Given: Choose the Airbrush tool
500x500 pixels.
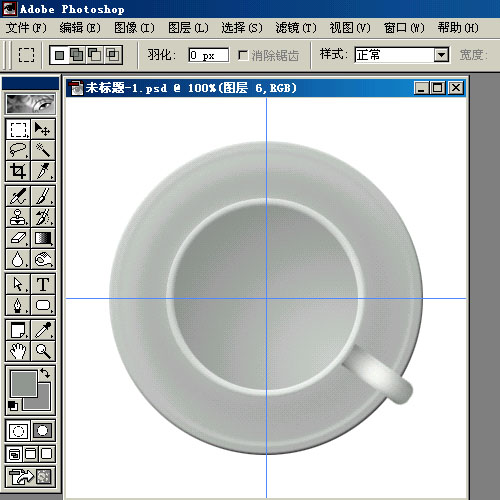Looking at the screenshot, I should pyautogui.click(x=18, y=196).
